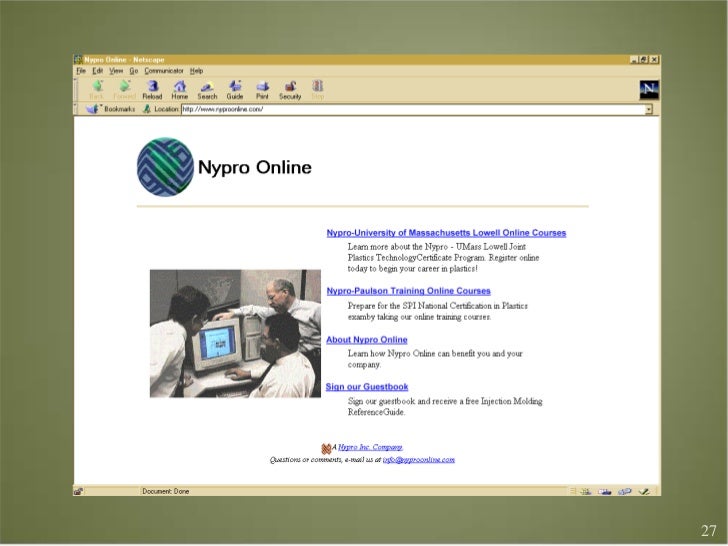Open the File menu
The height and width of the screenshot is (546, 728).
coord(81,71)
